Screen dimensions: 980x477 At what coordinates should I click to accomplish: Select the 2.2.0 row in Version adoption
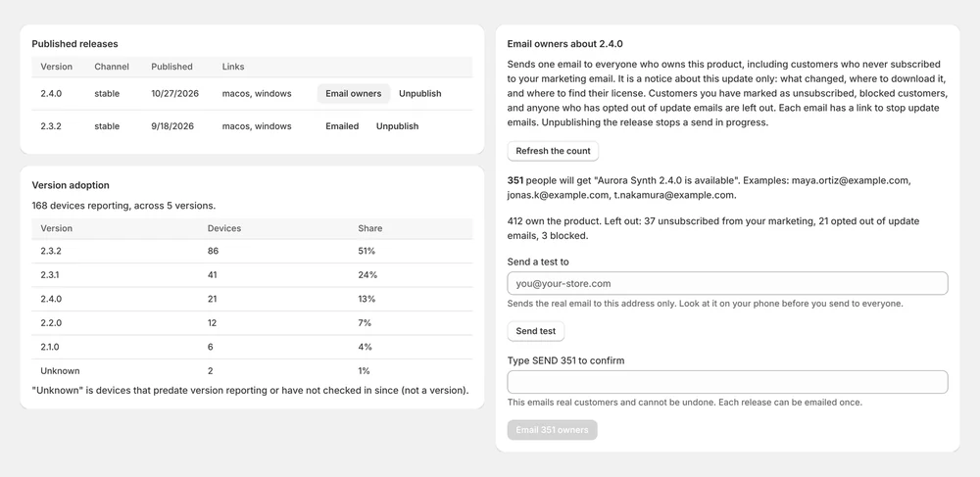pyautogui.click(x=253, y=323)
